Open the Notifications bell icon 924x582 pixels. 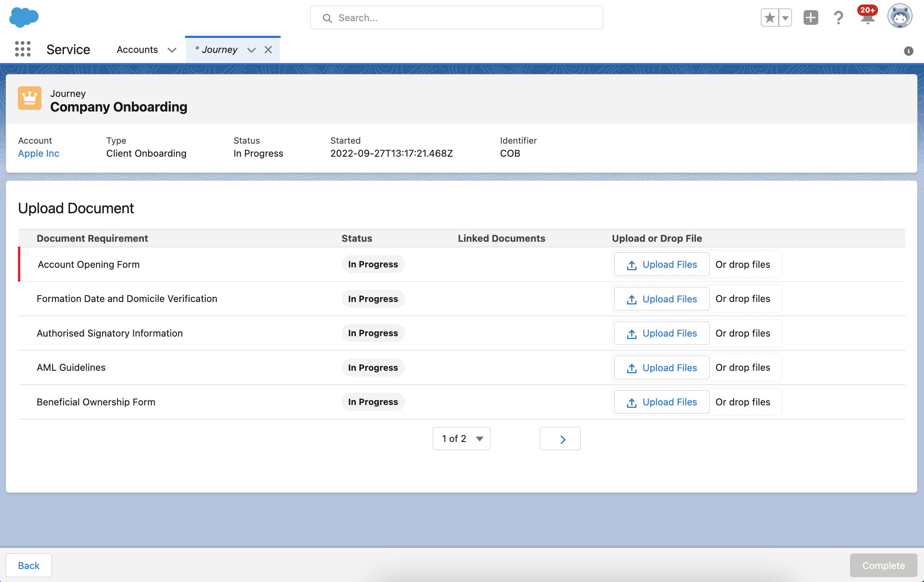[867, 18]
